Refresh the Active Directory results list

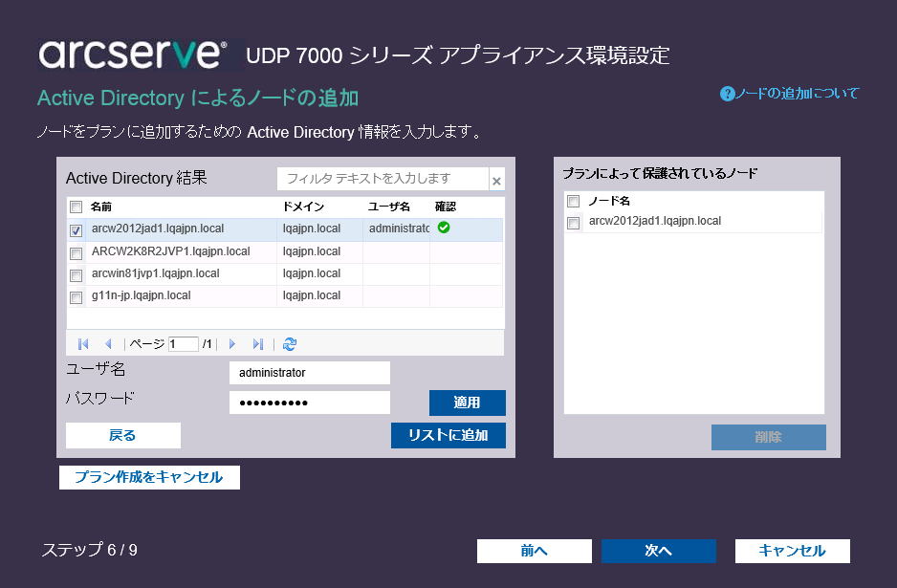pos(290,344)
